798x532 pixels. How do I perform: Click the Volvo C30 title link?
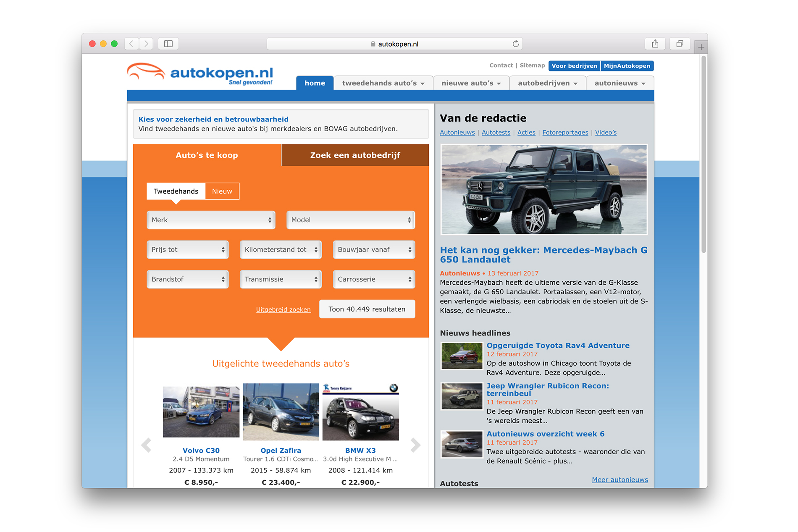[x=201, y=451]
